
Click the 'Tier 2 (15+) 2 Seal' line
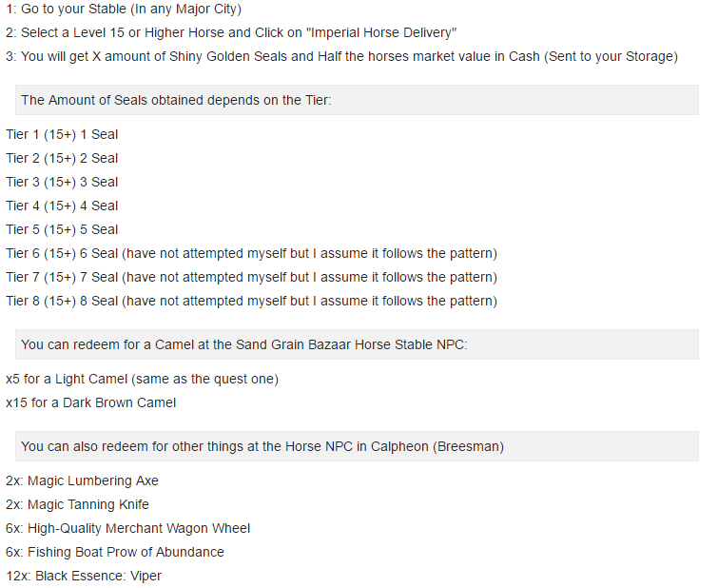(62, 159)
